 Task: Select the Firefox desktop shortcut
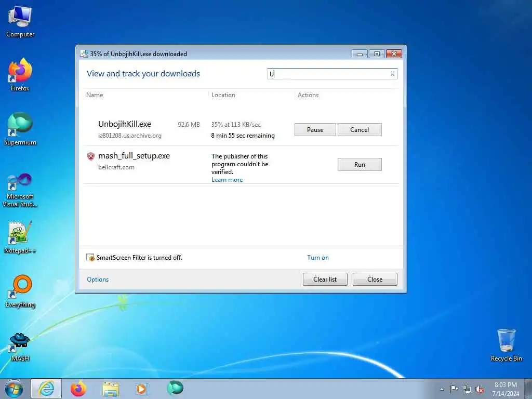coord(20,75)
